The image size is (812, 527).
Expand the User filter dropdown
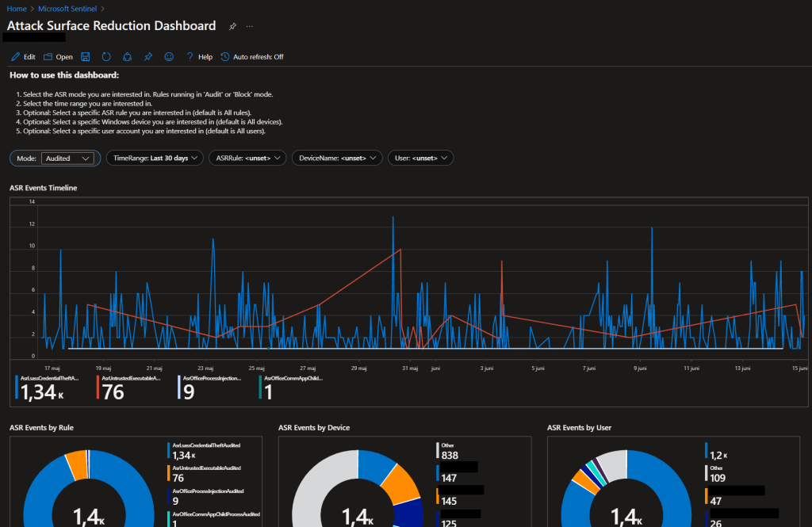coord(420,158)
